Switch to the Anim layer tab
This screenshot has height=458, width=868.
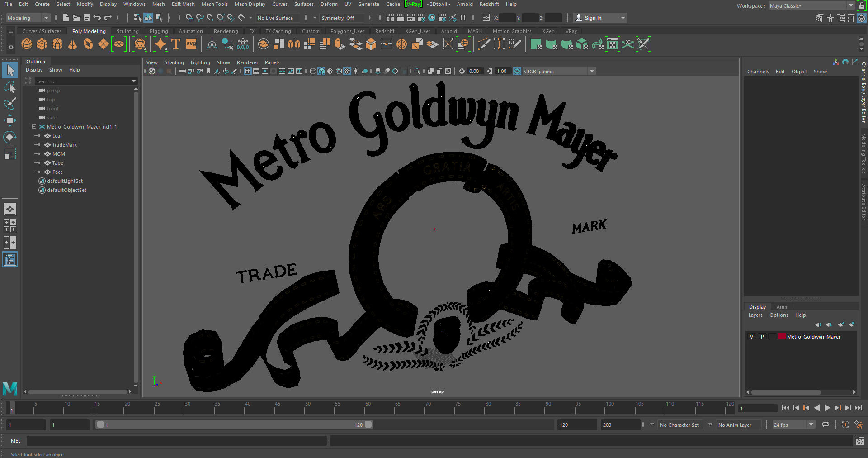coord(782,307)
